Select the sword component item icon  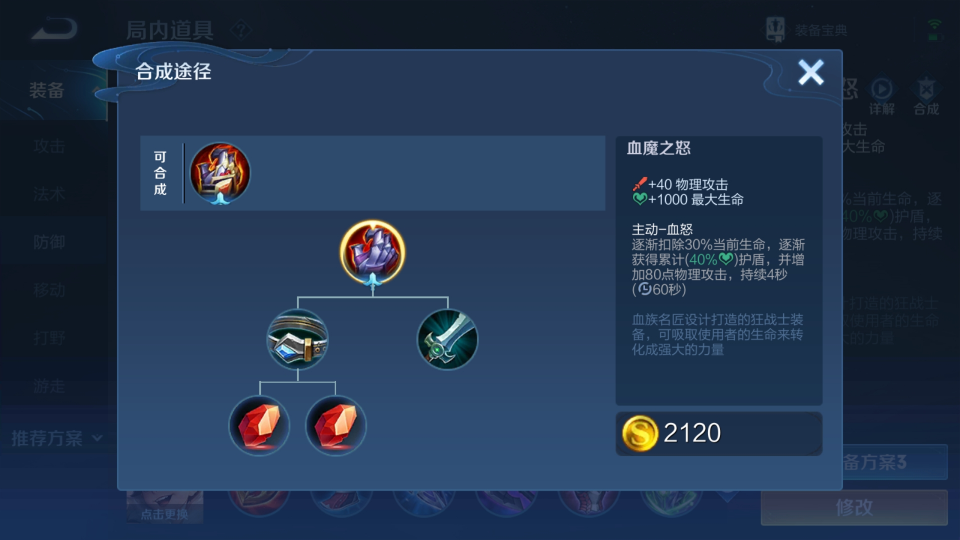coord(448,339)
